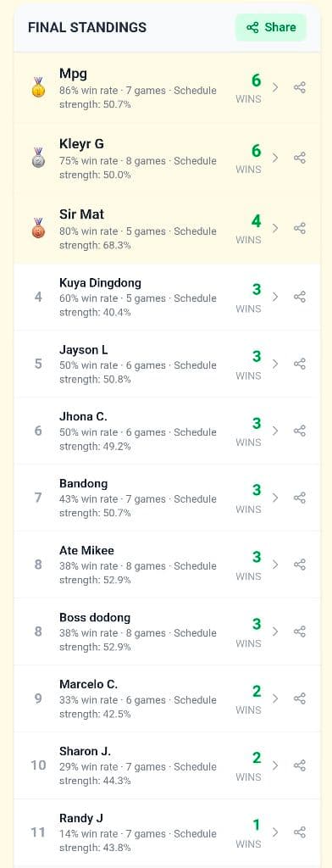Share Kleyr G's standing via share icon
The image size is (332, 868).
coord(299,158)
